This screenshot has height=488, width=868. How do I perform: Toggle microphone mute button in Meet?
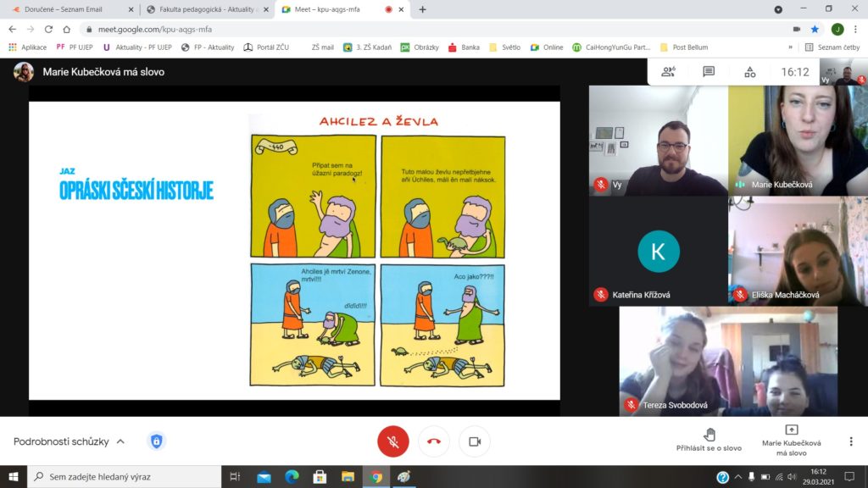click(x=393, y=441)
